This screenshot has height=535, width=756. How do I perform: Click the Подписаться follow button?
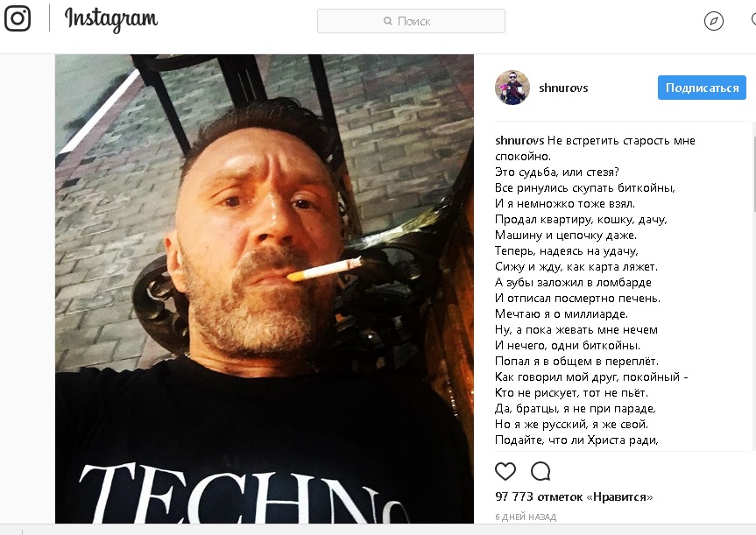click(x=702, y=88)
